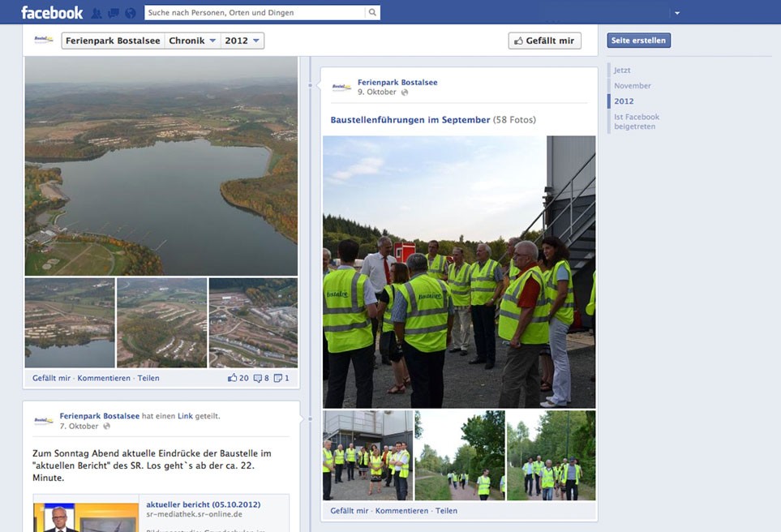
Task: Click the 1 share counter icon
Action: (x=281, y=378)
